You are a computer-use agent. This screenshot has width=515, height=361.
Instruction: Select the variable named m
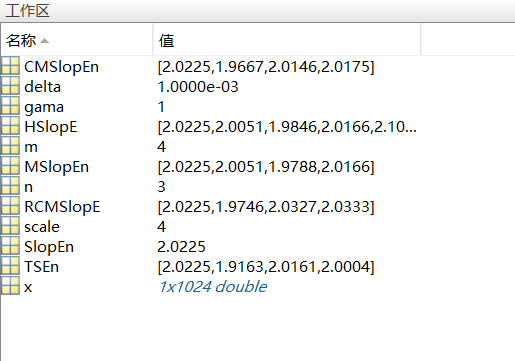coord(31,147)
